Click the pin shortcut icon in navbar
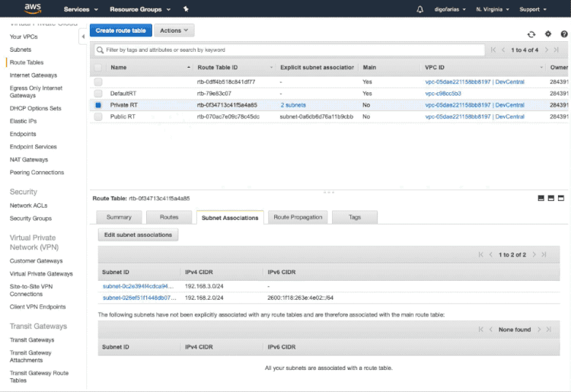The image size is (571, 392). 186,9
